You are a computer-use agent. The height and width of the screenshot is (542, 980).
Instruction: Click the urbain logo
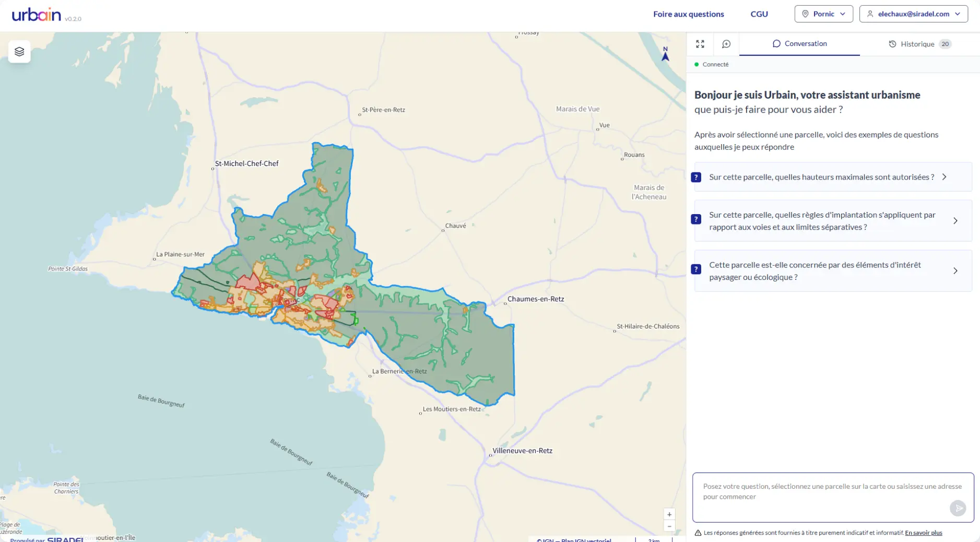[x=37, y=14]
